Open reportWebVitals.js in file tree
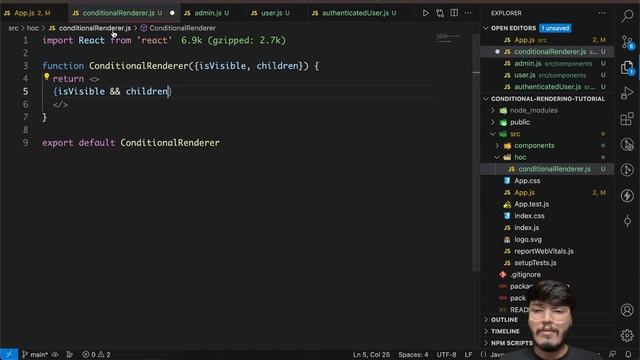The image size is (640, 360). [x=547, y=251]
